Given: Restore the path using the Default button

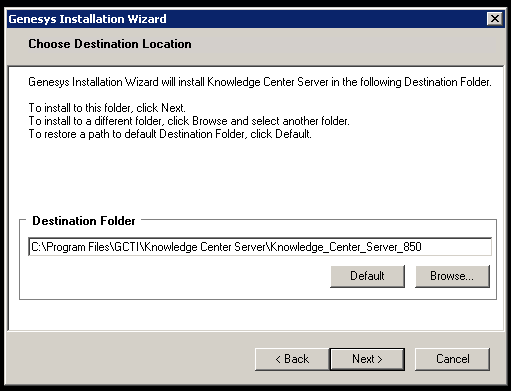Looking at the screenshot, I should pos(367,276).
